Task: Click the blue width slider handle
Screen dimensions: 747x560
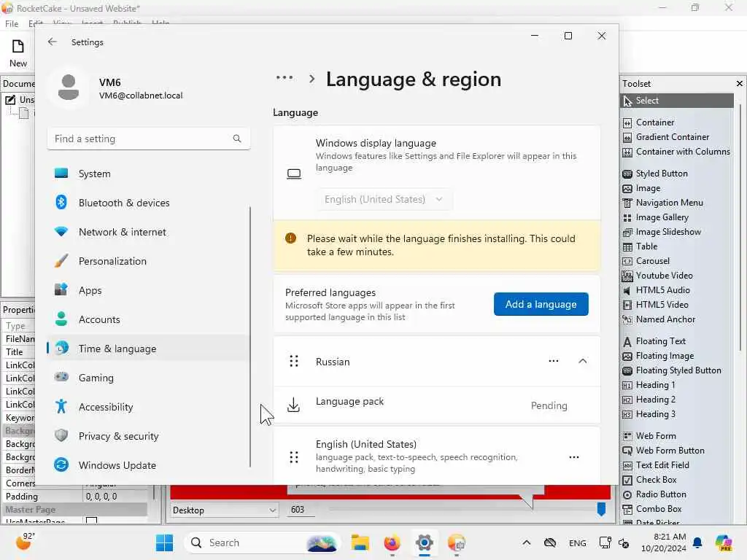Action: 601,509
